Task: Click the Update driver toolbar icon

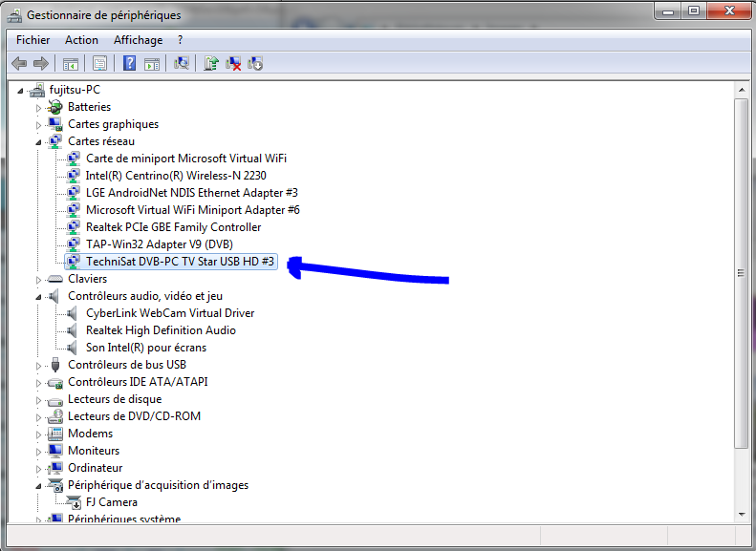Action: click(211, 64)
